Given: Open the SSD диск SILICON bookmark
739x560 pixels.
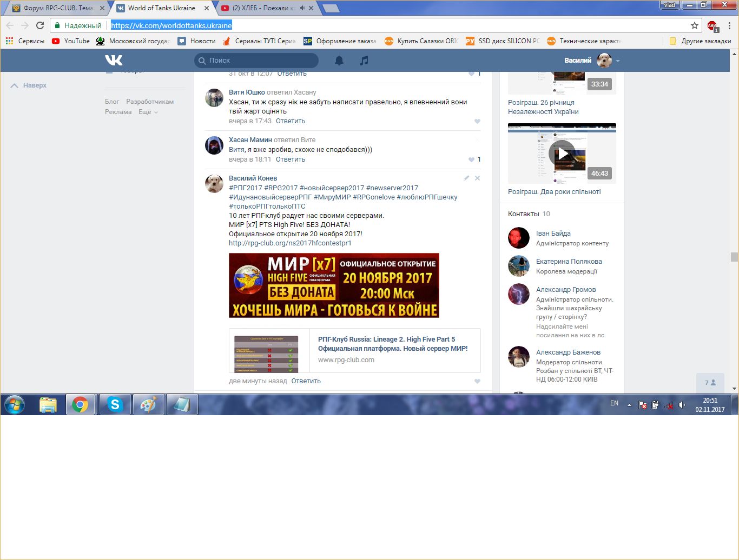Looking at the screenshot, I should coord(503,41).
